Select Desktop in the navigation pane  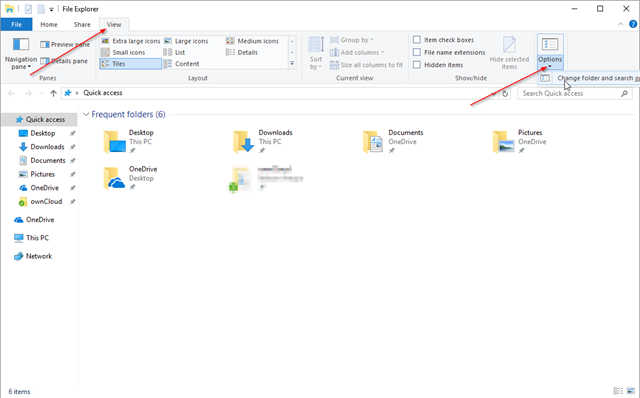pos(42,133)
